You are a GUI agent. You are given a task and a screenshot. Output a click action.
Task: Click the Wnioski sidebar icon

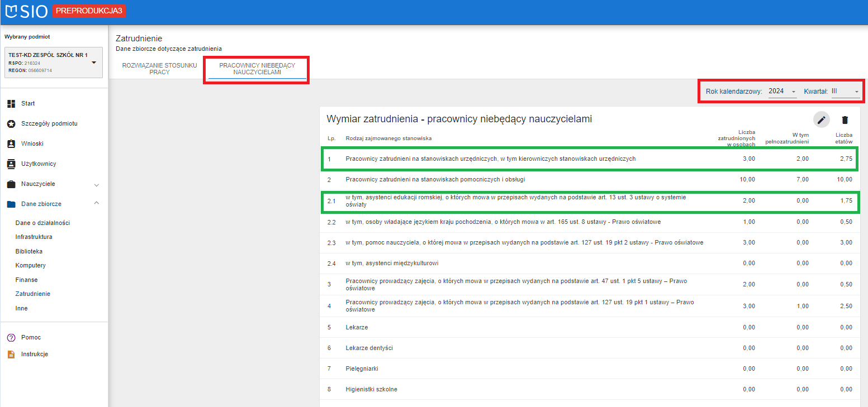[x=11, y=144]
